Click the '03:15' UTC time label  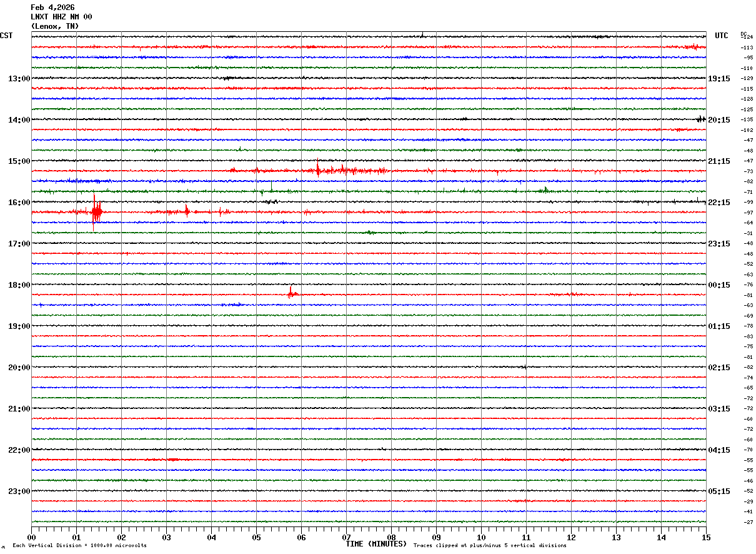coord(719,409)
